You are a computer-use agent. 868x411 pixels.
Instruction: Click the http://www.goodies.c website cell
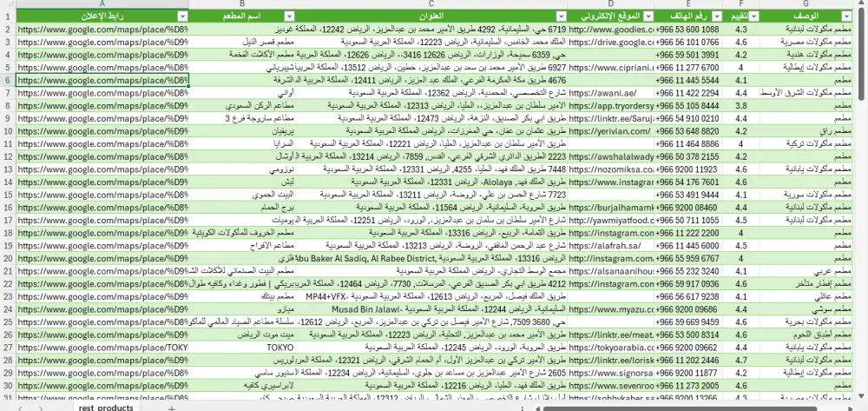coord(610,29)
